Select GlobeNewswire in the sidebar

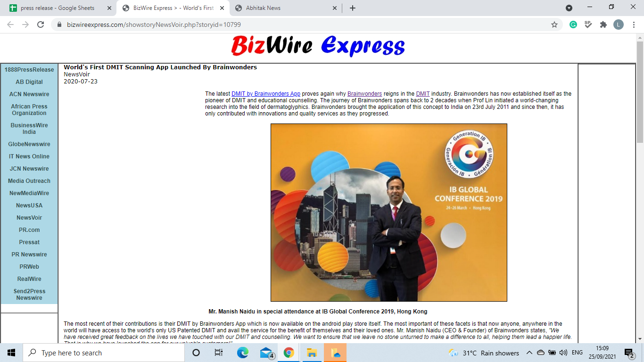(x=29, y=144)
